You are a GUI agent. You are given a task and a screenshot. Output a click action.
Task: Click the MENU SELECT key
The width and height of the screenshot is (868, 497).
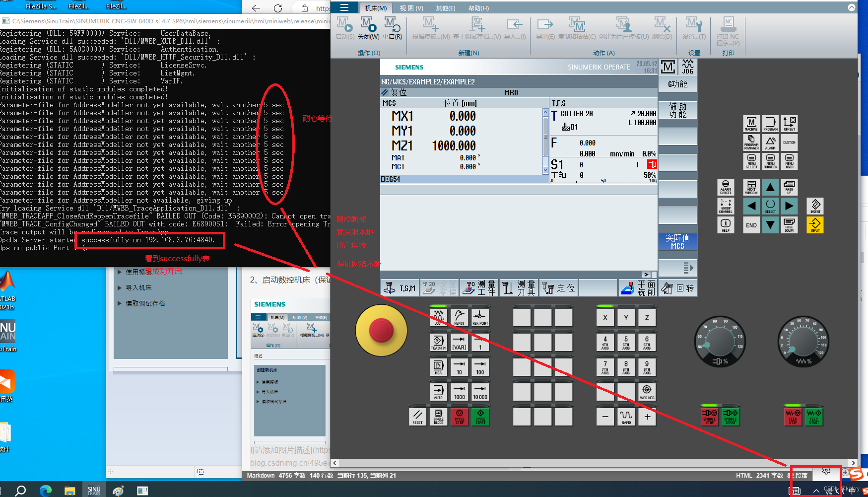pos(751,161)
